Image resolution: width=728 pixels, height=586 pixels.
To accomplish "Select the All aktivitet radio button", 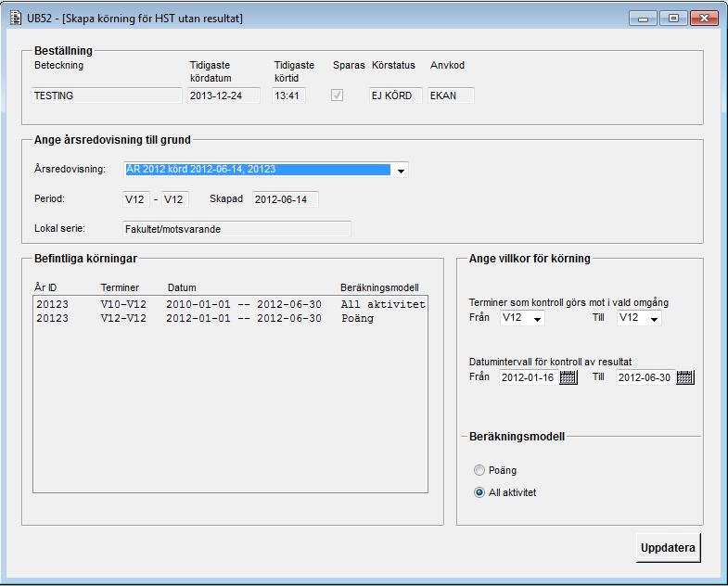I will (x=479, y=492).
